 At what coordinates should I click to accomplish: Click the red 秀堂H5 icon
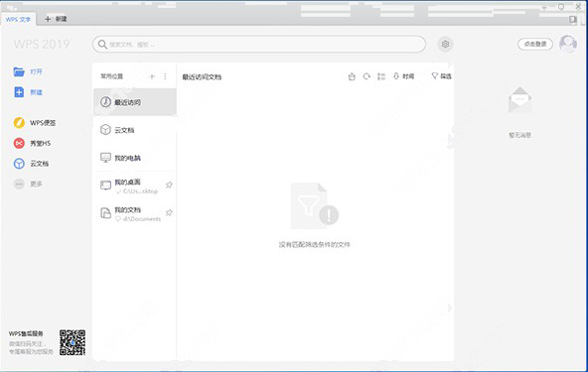(19, 143)
